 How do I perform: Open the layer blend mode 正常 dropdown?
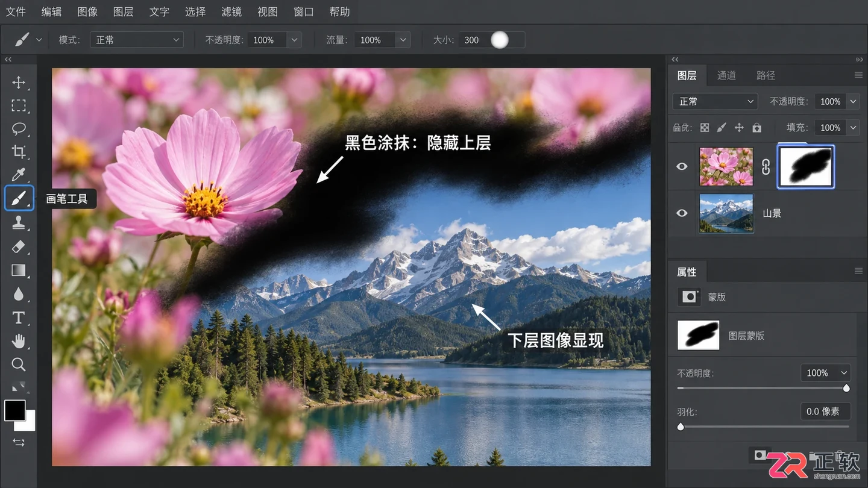[715, 101]
